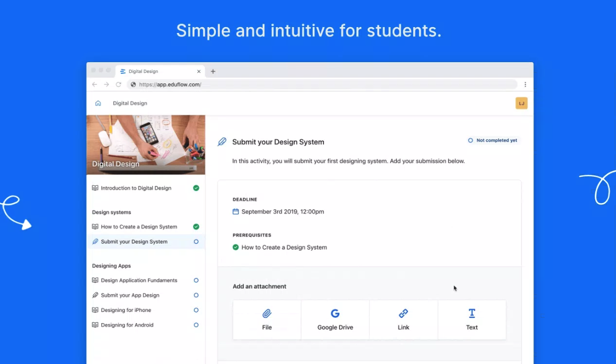Click paperclip icon next to main activity title
Screen dimensions: 616x364
(222, 142)
